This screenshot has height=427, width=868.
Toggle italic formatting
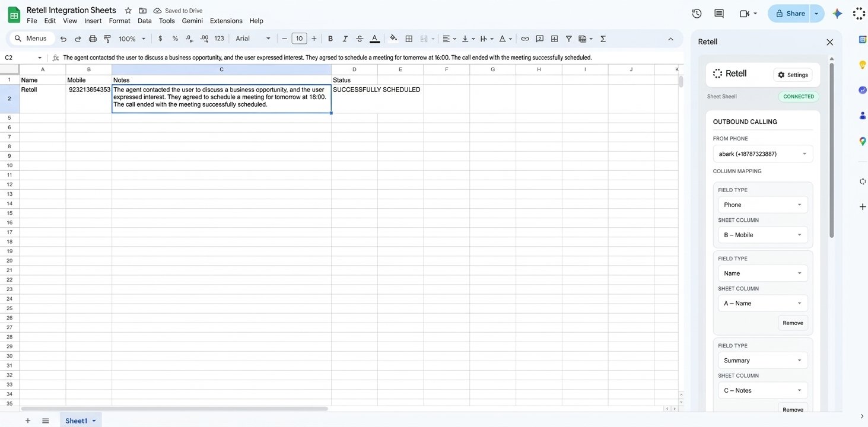click(345, 39)
